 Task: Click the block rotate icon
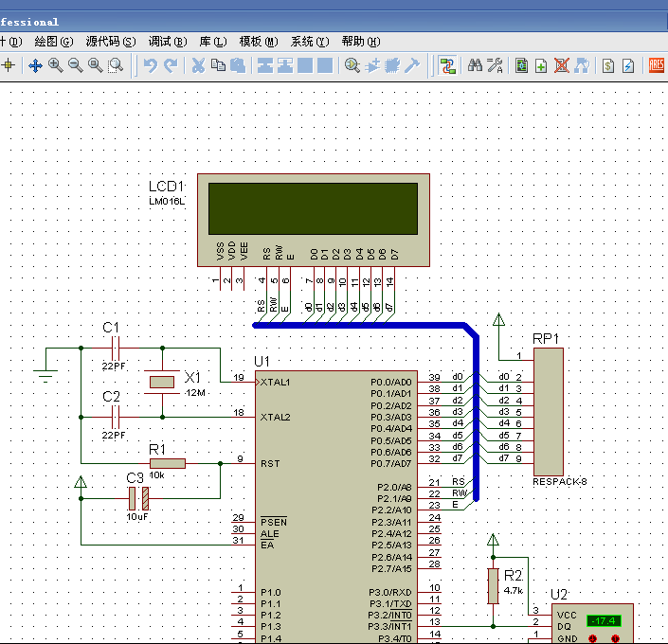[305, 65]
